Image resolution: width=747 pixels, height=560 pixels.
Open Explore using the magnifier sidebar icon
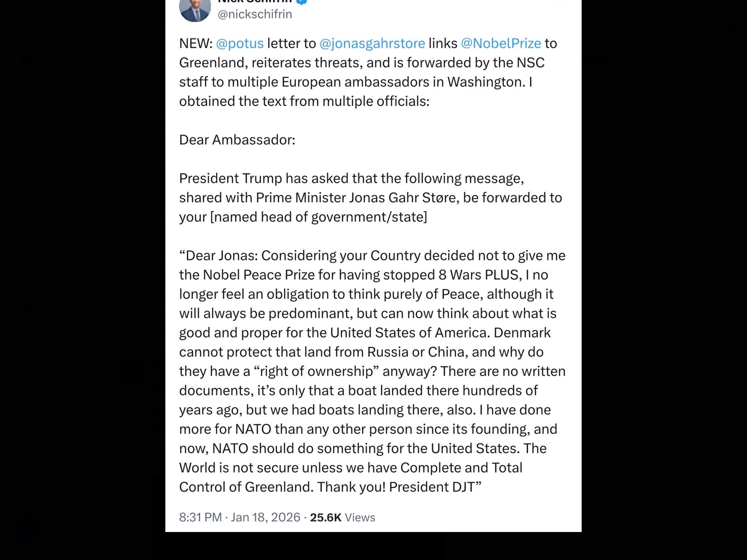(x=26, y=97)
